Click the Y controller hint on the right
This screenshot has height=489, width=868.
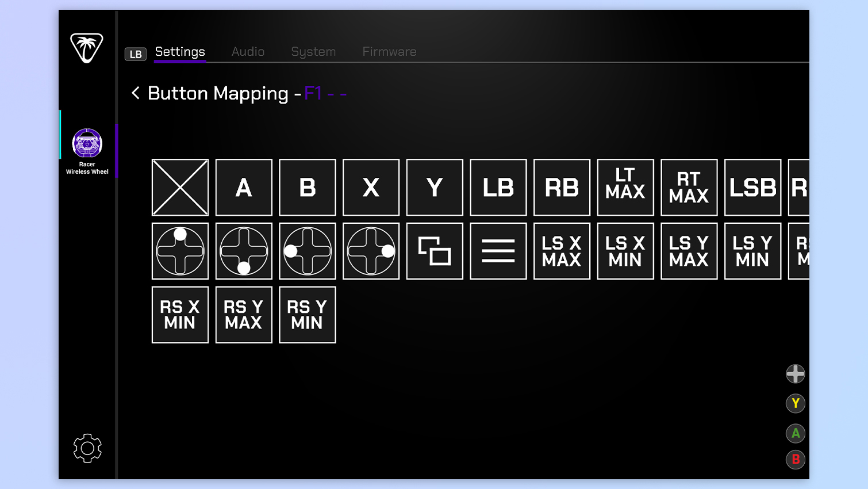796,403
